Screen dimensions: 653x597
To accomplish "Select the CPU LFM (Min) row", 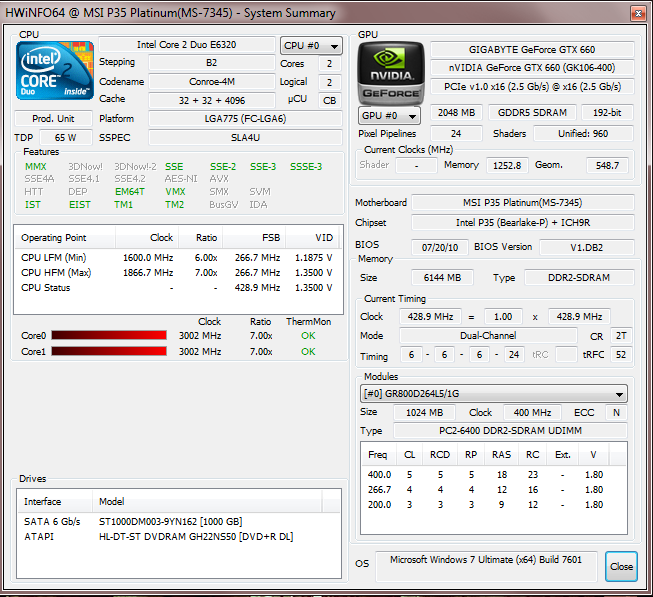I will [177, 258].
